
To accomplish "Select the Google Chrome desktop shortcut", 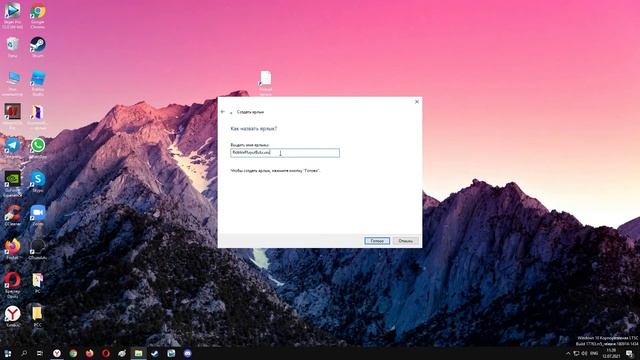I will (x=38, y=16).
